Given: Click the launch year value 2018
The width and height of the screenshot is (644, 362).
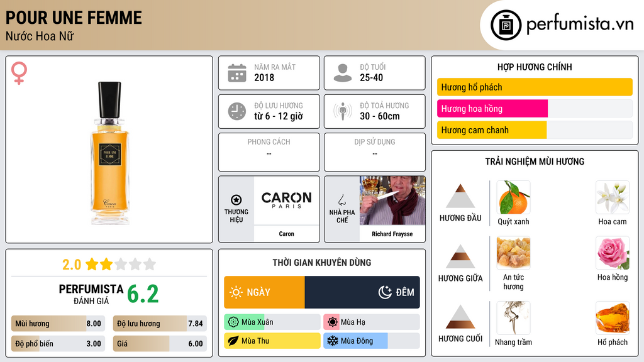Looking at the screenshot, I should pos(264,77).
